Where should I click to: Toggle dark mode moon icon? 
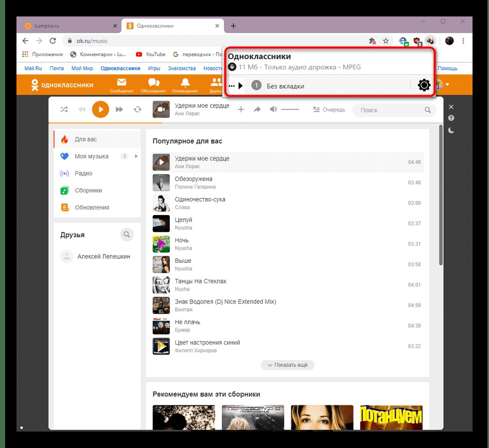pos(451,130)
